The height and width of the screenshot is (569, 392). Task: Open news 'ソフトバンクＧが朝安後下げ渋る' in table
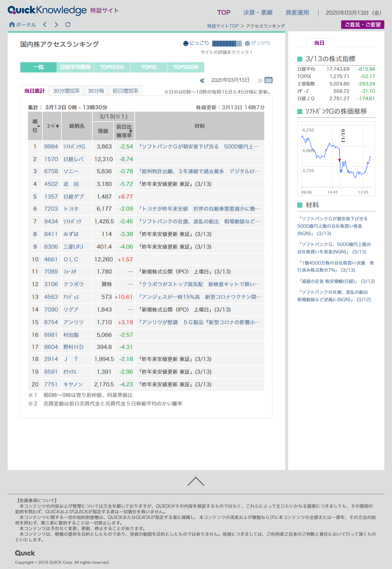tap(198, 146)
